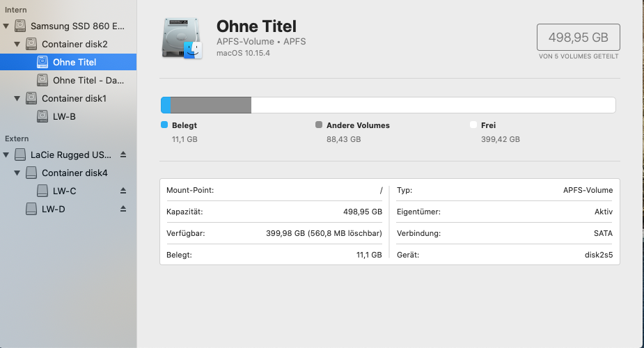This screenshot has width=644, height=348.
Task: Eject the LW-D volume
Action: [123, 209]
